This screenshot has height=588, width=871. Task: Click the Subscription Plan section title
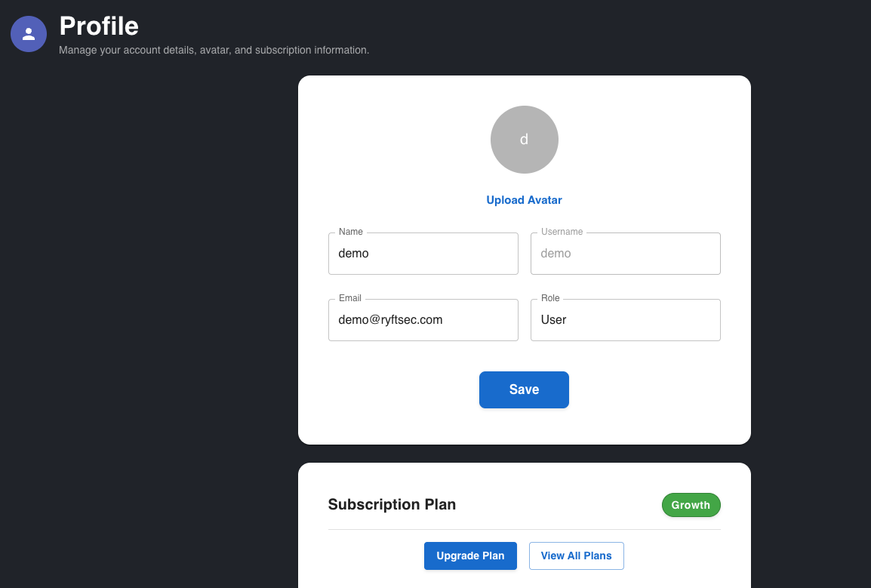coord(392,505)
